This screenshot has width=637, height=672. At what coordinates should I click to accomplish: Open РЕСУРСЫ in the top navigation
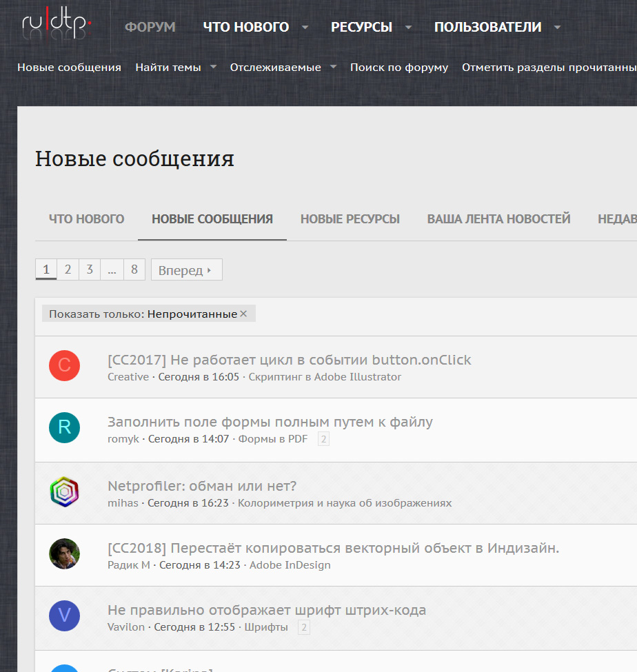tap(361, 27)
